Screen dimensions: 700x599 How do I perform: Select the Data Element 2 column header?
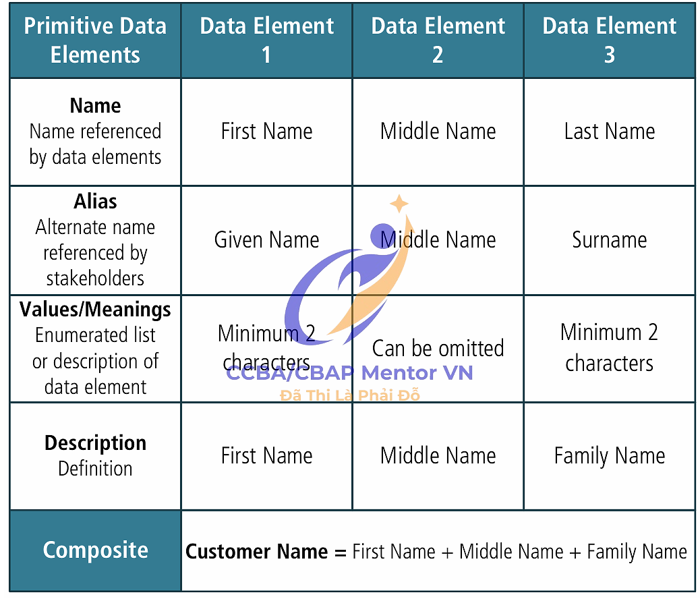click(438, 40)
